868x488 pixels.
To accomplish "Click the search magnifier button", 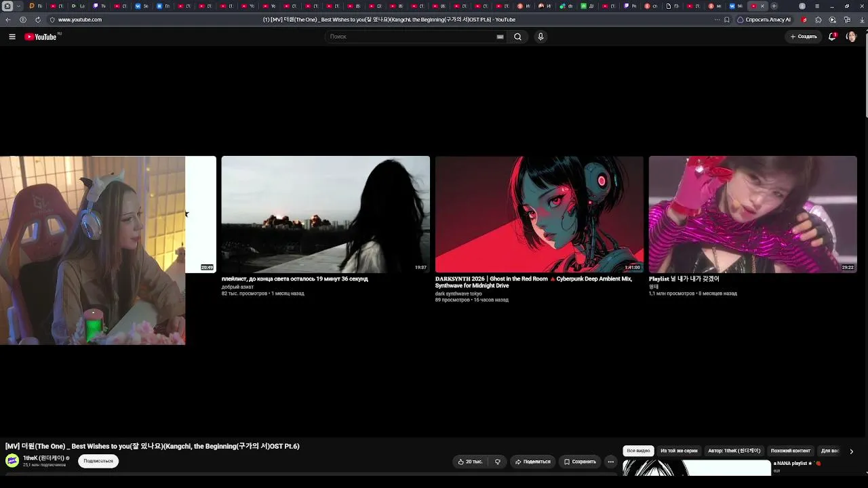I will tap(517, 37).
